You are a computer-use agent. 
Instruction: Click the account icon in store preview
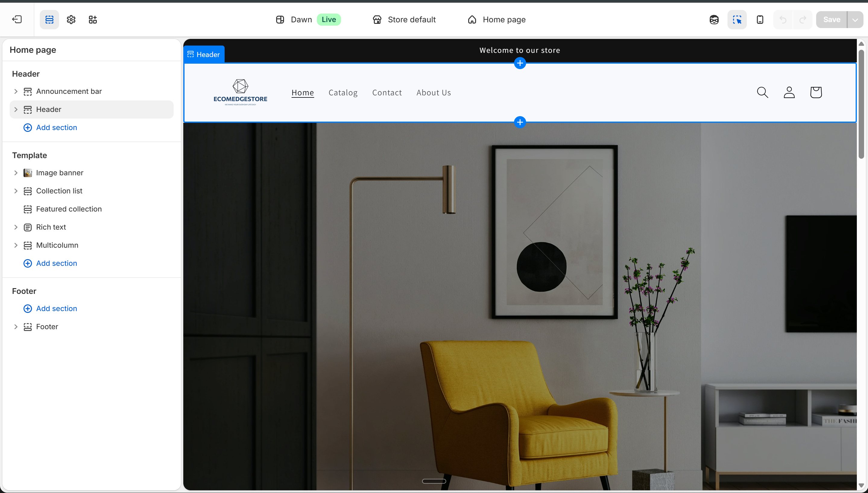[x=789, y=92]
